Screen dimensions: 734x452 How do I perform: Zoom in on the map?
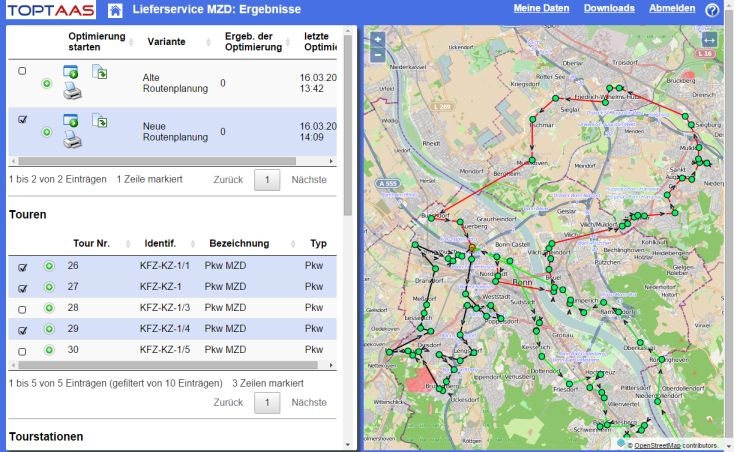pos(378,39)
